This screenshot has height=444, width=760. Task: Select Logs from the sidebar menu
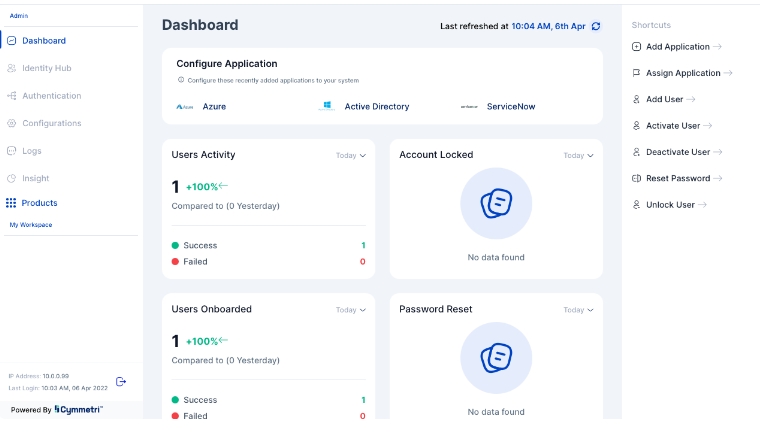(x=31, y=151)
